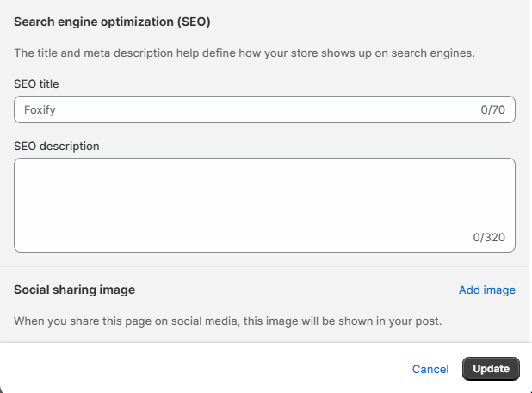Click the title and meta description helper text
The image size is (532, 393).
click(244, 53)
